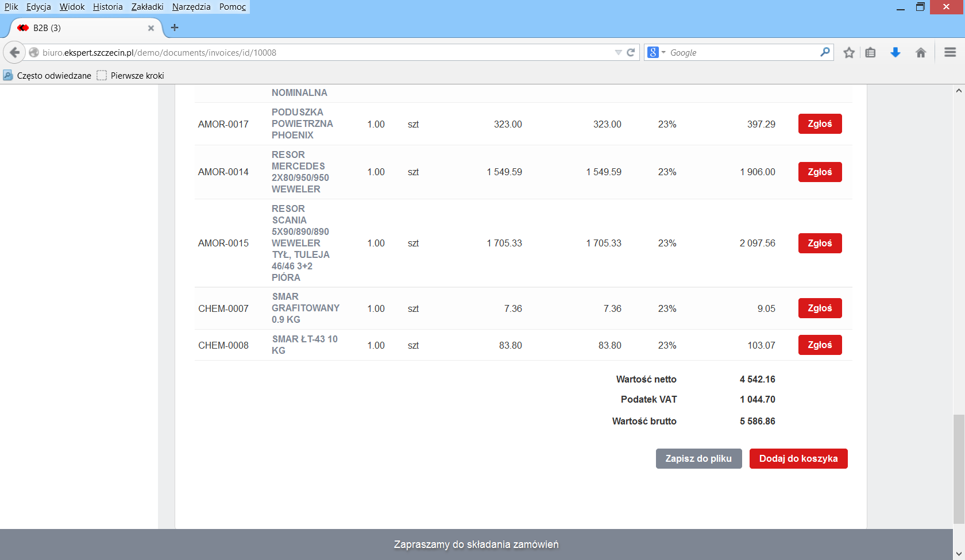Viewport: 965px width, 560px height.
Task: Click Zapisz do pliku button
Action: 698,458
